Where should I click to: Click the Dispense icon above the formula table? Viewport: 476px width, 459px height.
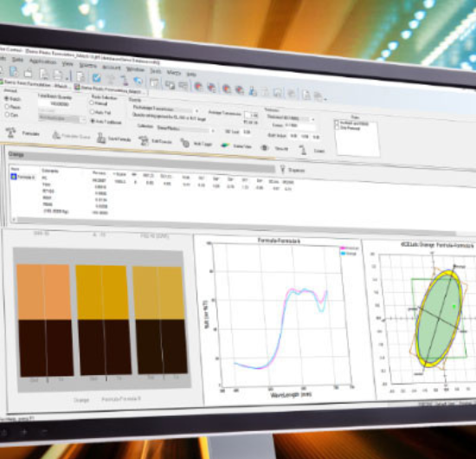coord(283,169)
